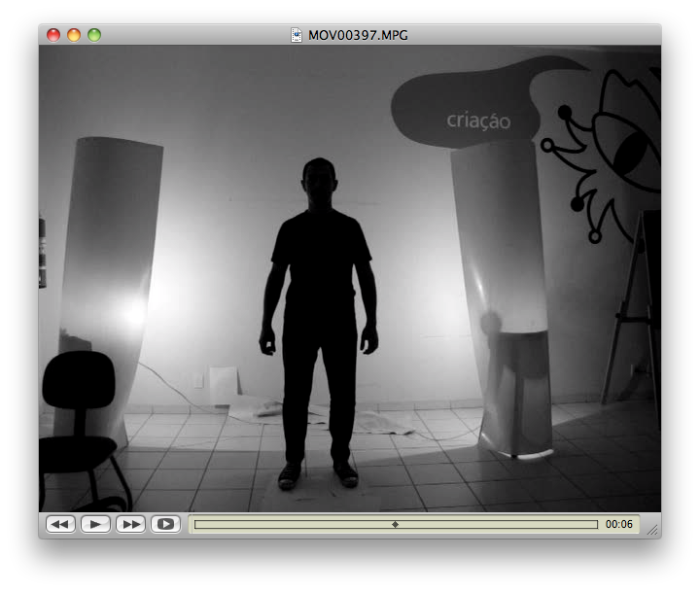700x592 pixels.
Task: Click the video frame showing silhouette
Action: pyautogui.click(x=350, y=278)
